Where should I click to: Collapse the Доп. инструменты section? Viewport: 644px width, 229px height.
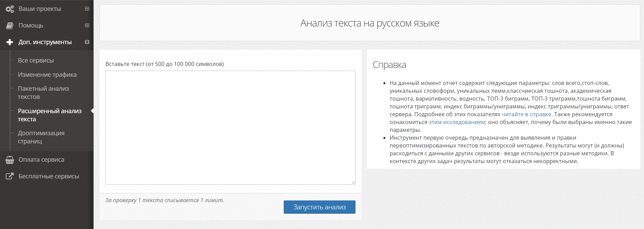coord(87,42)
